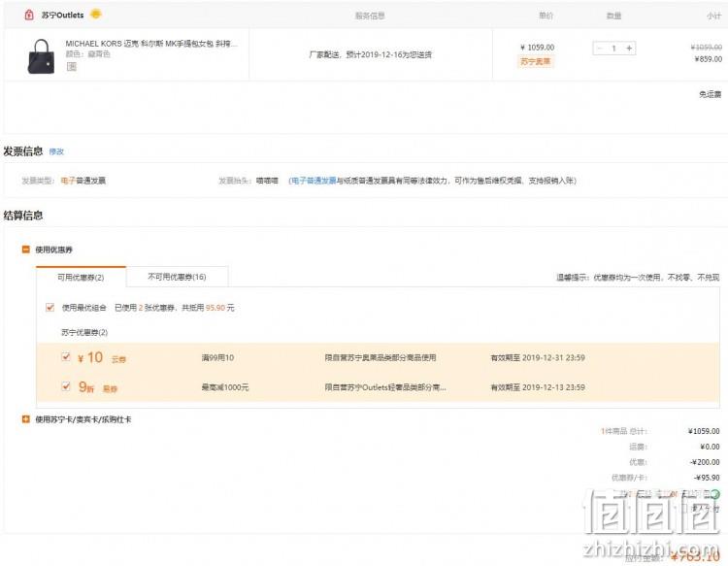This screenshot has height=566, width=728.
Task: Click the 苏宁奥莱 price tag badge
Action: point(535,61)
